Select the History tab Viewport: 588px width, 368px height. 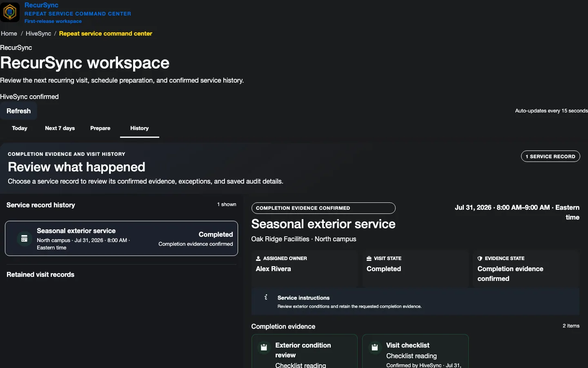[x=140, y=128]
